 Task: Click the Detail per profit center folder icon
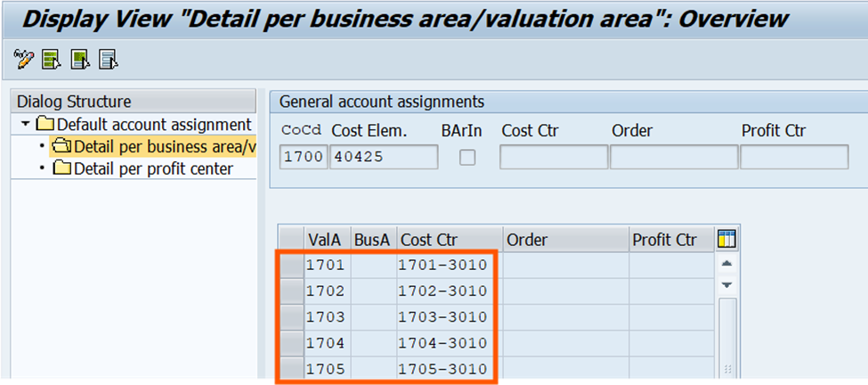(62, 168)
